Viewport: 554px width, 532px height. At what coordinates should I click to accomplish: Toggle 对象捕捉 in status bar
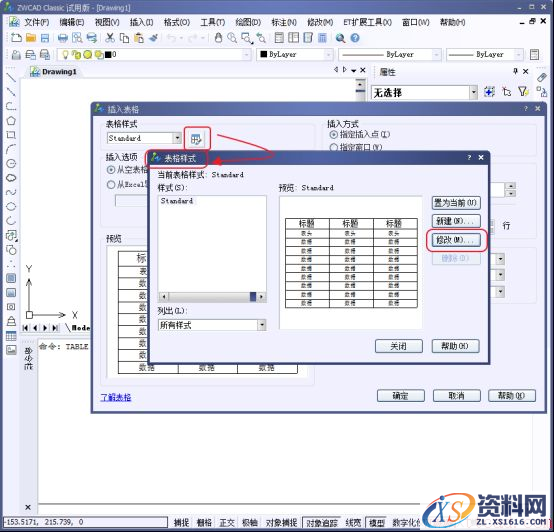pyautogui.click(x=281, y=522)
